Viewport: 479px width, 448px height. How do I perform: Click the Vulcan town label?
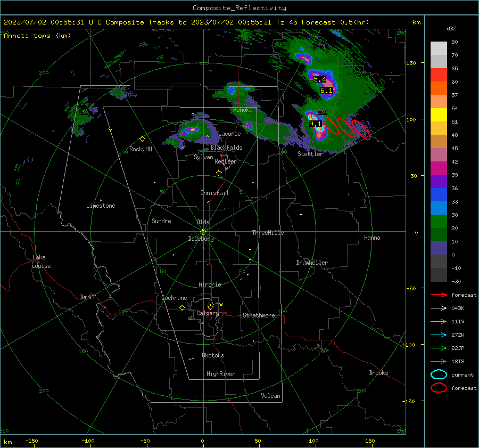click(270, 396)
